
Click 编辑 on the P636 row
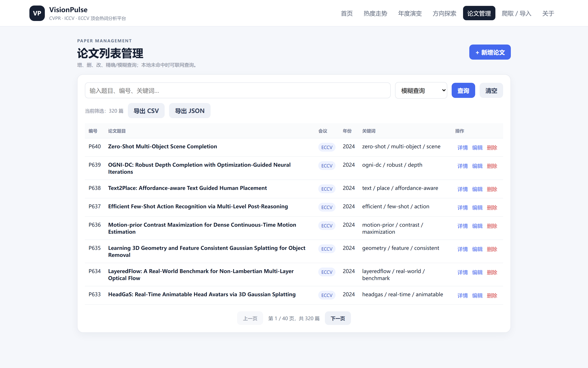point(477,226)
